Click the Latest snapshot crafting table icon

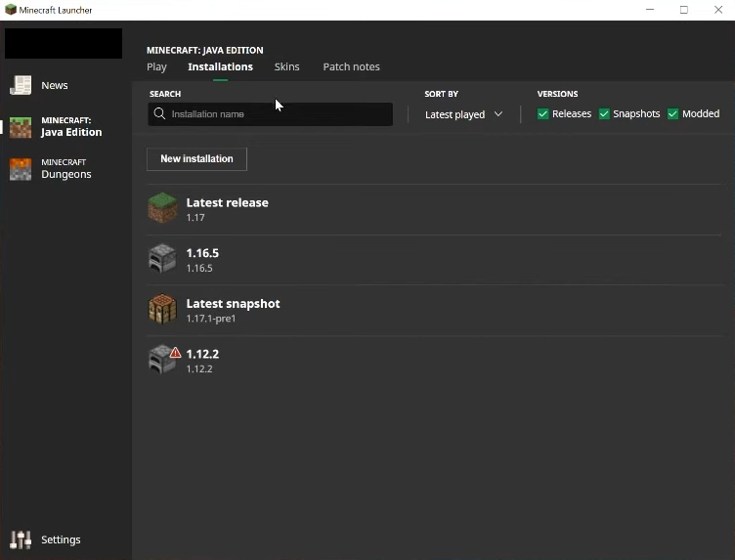[x=162, y=309]
